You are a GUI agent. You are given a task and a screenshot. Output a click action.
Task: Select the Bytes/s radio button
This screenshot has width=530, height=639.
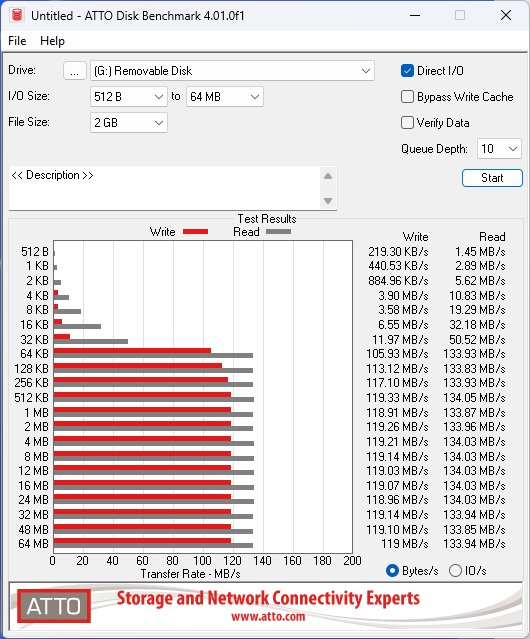click(392, 571)
